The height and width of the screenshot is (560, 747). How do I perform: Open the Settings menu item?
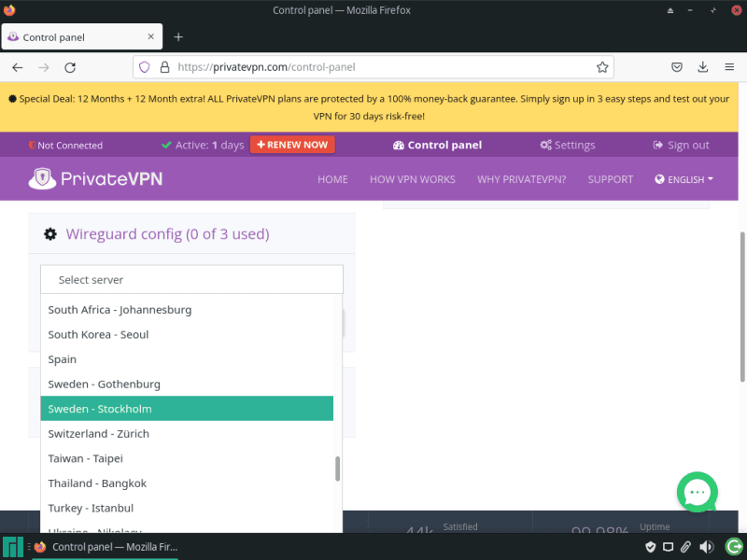pos(567,145)
